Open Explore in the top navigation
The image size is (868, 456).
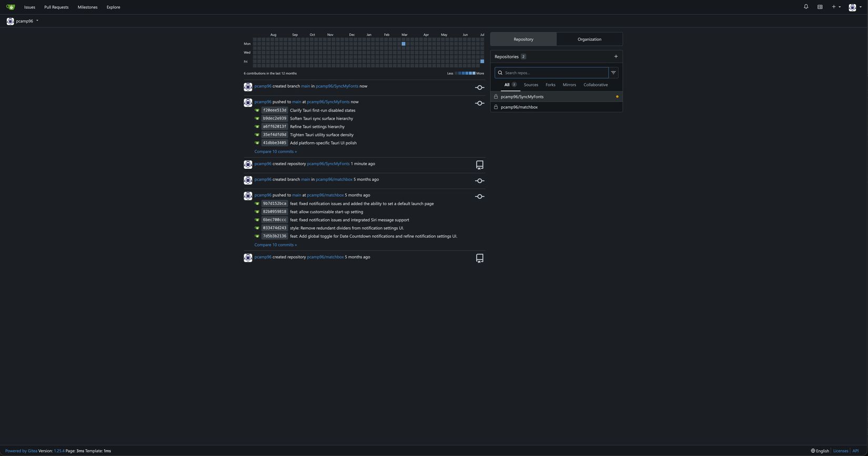point(113,7)
